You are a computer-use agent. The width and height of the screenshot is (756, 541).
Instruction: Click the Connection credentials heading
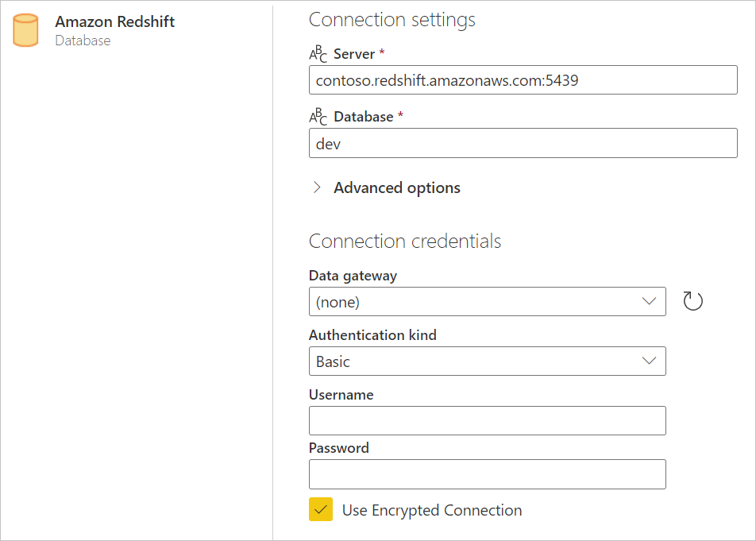pos(405,241)
